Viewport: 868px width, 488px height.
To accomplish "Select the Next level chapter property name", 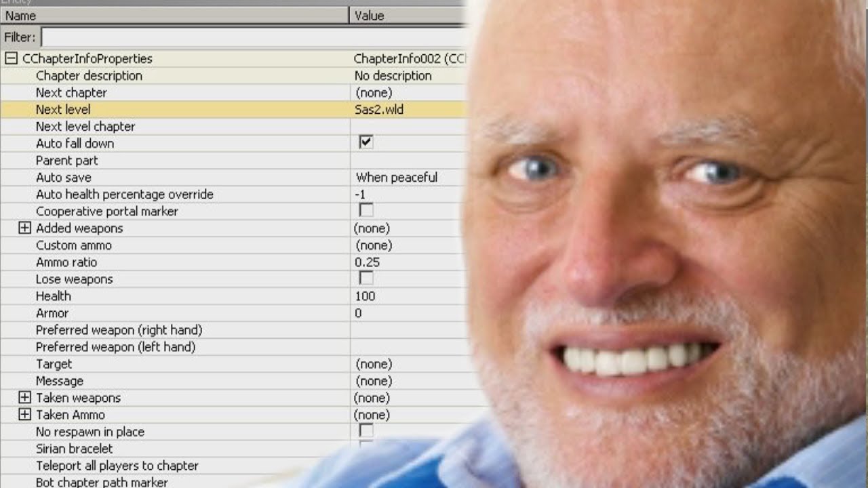I will coord(85,127).
